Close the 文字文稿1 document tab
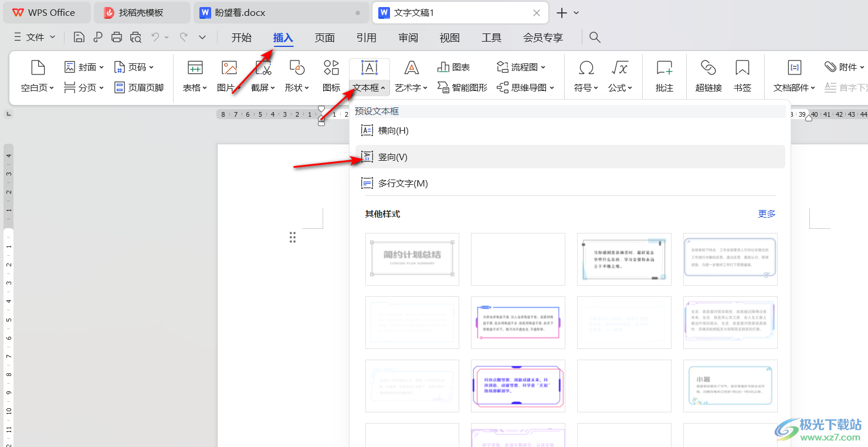The image size is (868, 447). point(537,13)
